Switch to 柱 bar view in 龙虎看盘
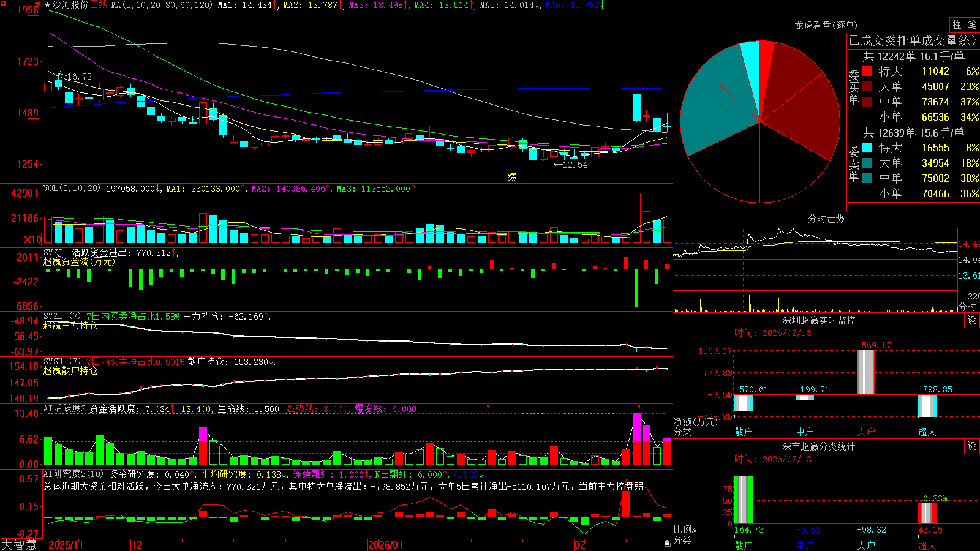This screenshot has width=980, height=551. point(957,24)
